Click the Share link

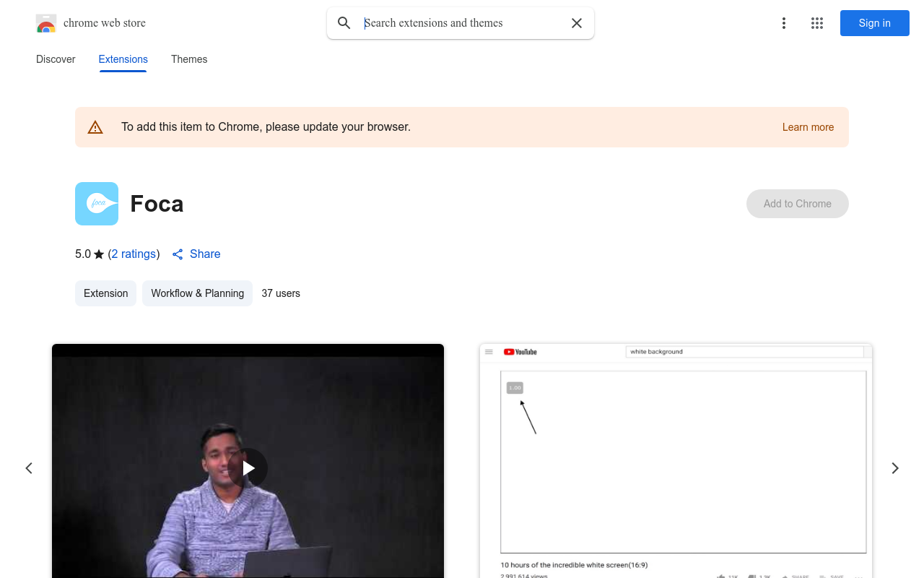tap(196, 254)
